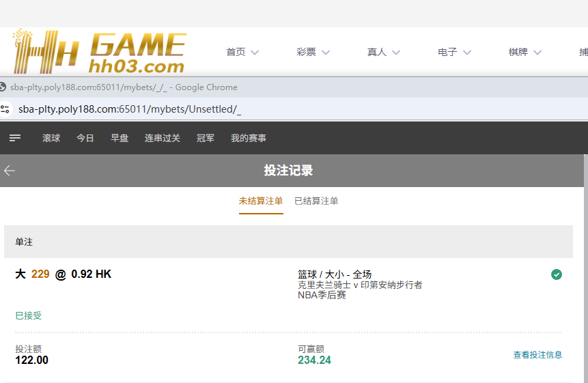Select 滚球 in the navigation bar
The image size is (588, 383).
click(51, 138)
